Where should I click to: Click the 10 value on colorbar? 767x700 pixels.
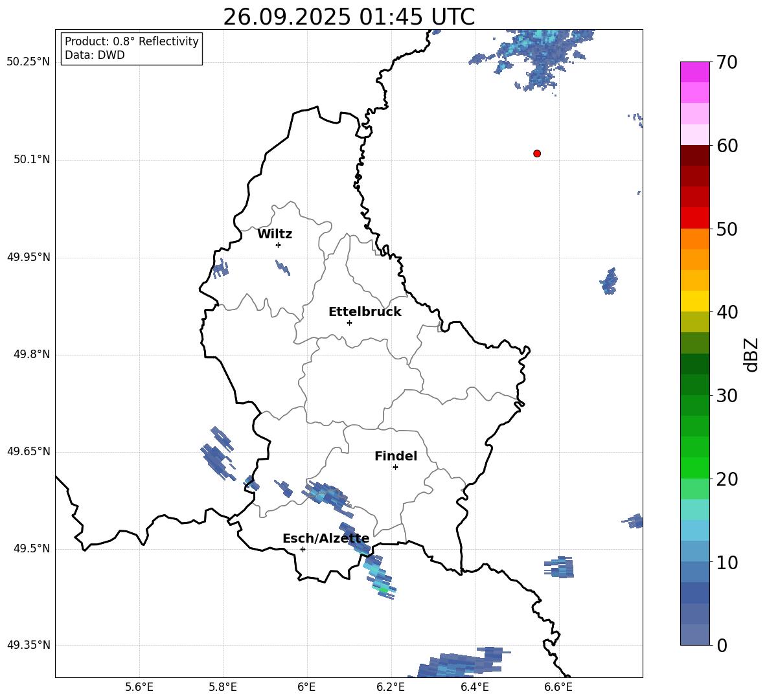pos(726,562)
